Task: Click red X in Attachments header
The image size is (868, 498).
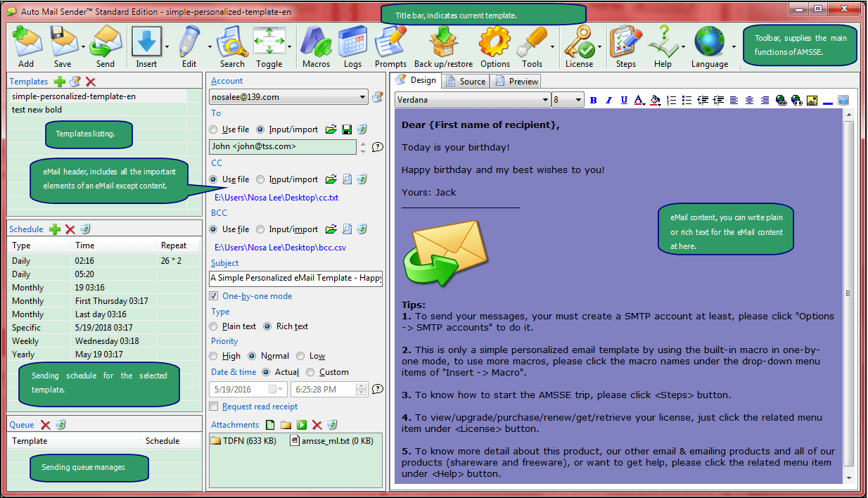Action: 317,425
